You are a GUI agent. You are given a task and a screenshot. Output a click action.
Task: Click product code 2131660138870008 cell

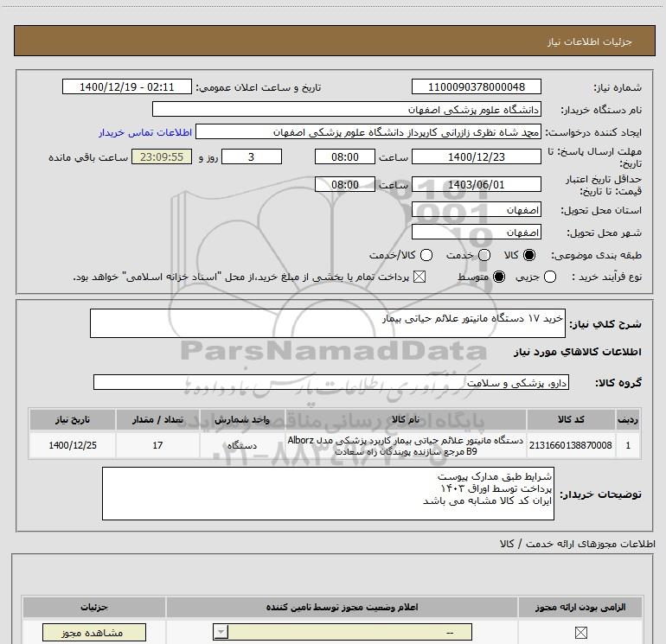tap(571, 445)
